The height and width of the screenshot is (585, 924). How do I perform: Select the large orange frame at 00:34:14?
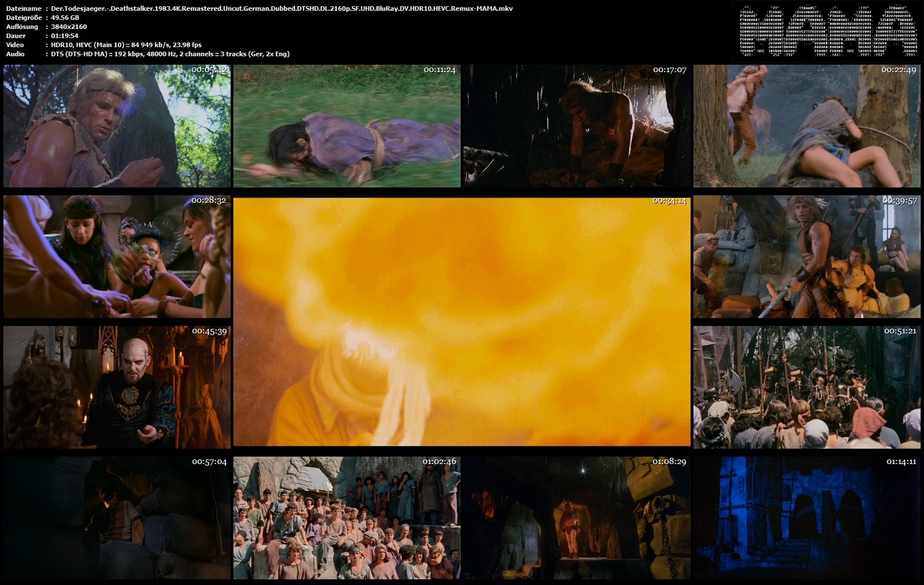point(462,321)
